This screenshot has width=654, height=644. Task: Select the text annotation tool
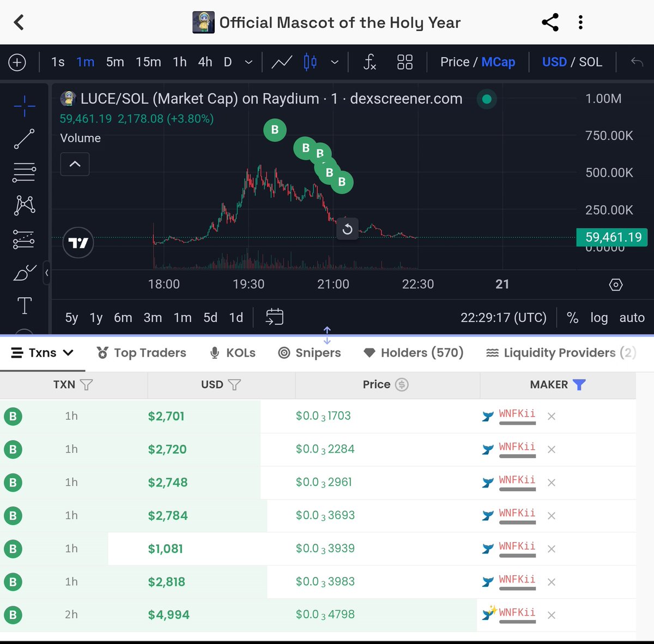(25, 306)
